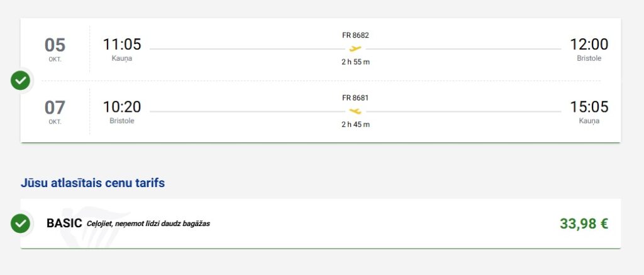Viewport: 644px width, 275px height.
Task: Click the BASIC fare name
Action: (64, 224)
